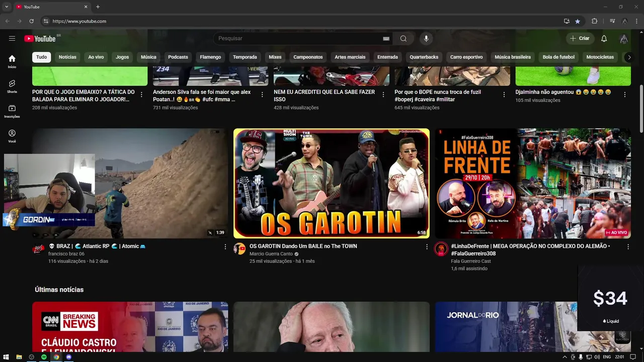Image resolution: width=644 pixels, height=362 pixels.
Task: Reload the page with browser refresh button
Action: [x=31, y=21]
